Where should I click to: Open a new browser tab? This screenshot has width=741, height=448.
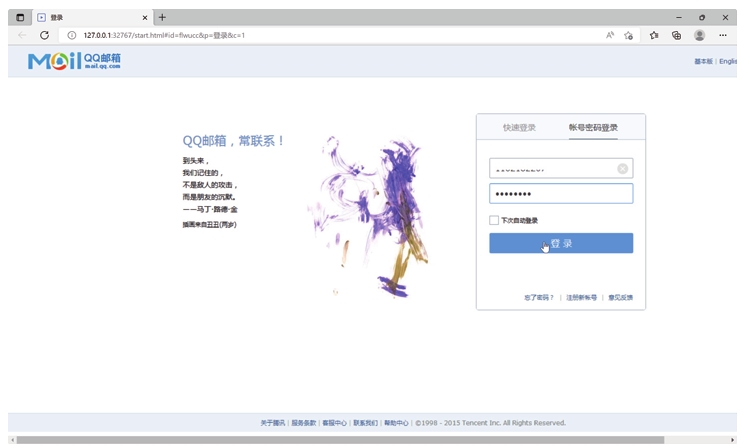click(162, 17)
